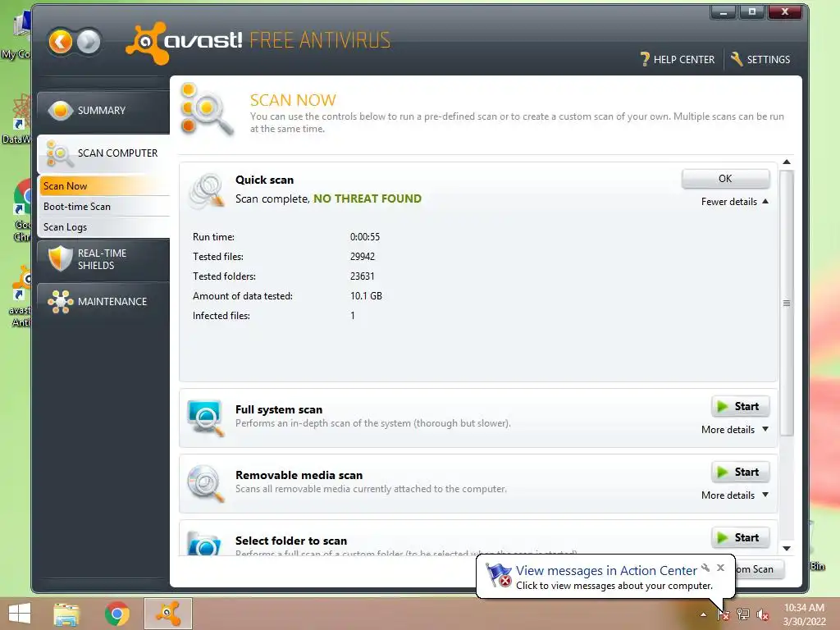Screen dimensions: 840x630
Task: Click the Infected files label
Action: point(221,316)
